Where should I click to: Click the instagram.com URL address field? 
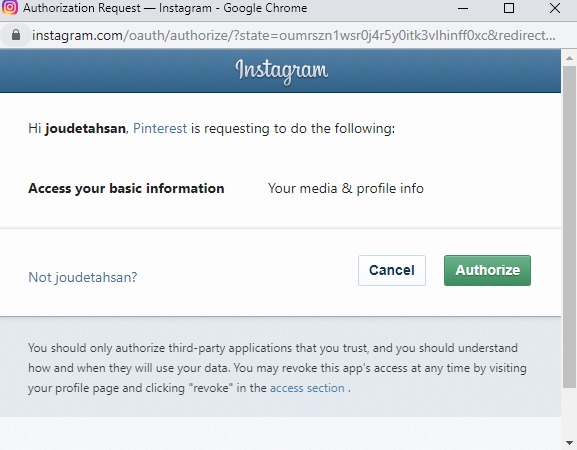(x=294, y=35)
